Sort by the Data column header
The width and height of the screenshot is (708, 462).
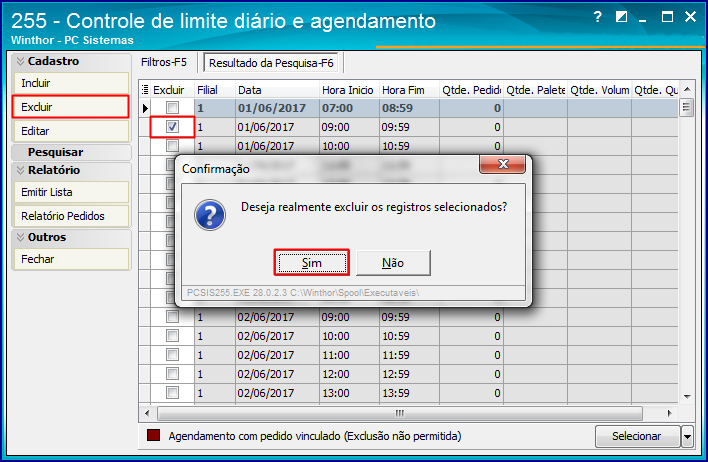[x=277, y=90]
